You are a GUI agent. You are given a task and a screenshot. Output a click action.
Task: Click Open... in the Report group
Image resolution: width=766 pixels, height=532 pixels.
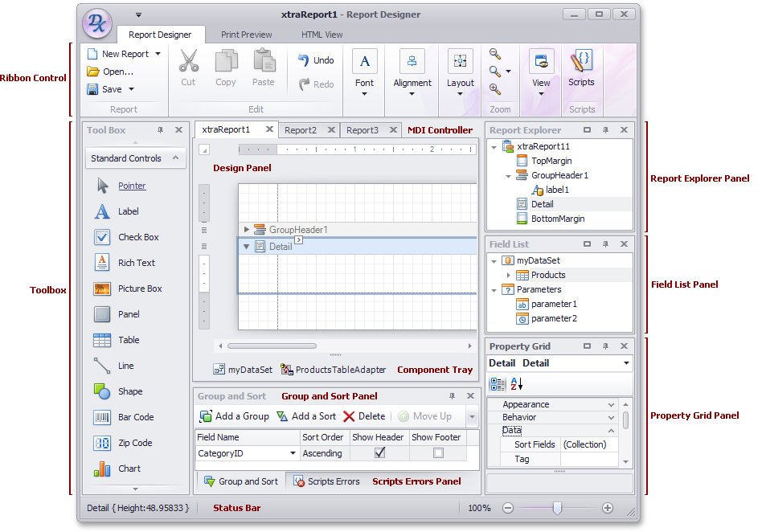point(110,72)
